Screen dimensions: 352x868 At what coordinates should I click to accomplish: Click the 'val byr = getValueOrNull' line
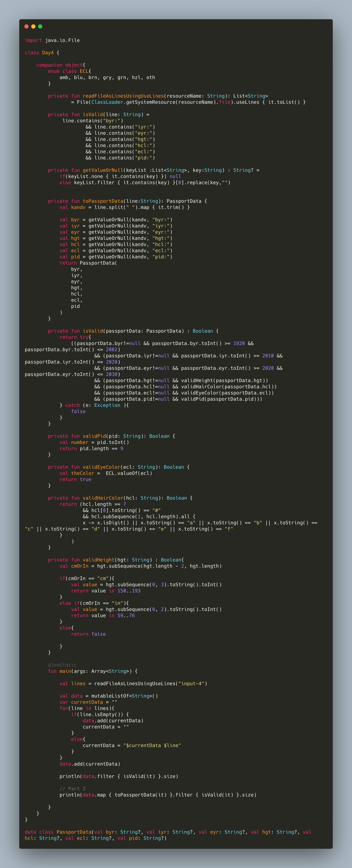pyautogui.click(x=116, y=220)
